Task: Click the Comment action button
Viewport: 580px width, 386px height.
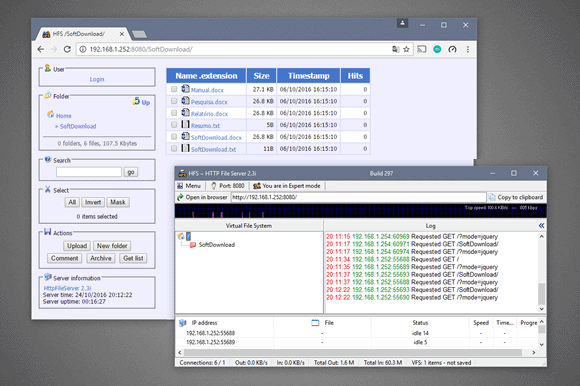Action: click(64, 258)
